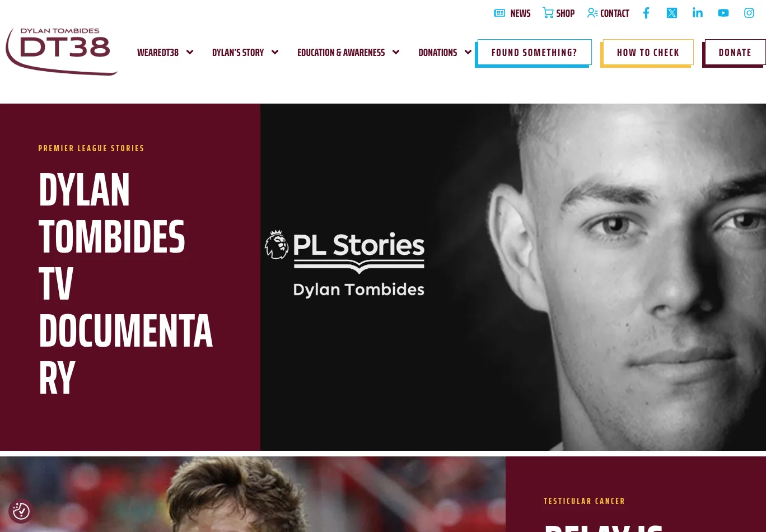Click the DT38 Dylan Tombides logo
Screen dimensions: 766x532
click(61, 52)
